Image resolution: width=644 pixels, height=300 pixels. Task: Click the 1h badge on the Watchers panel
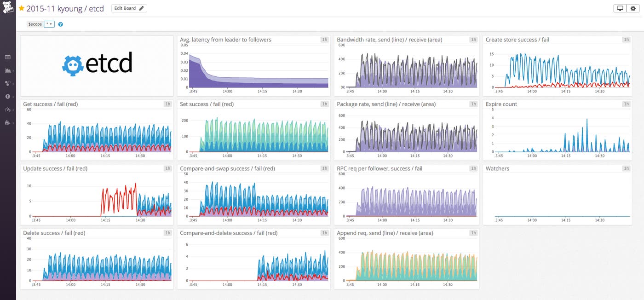(x=626, y=168)
